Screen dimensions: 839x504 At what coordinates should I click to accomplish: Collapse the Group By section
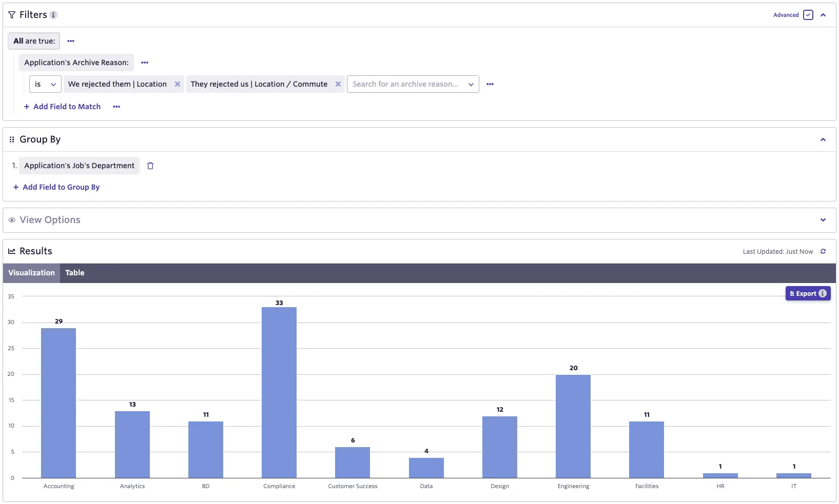tap(823, 139)
